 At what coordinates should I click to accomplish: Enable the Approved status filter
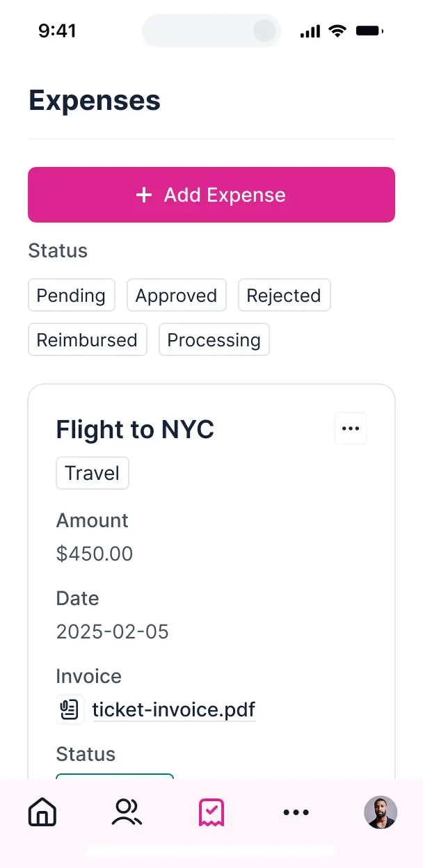tap(176, 295)
